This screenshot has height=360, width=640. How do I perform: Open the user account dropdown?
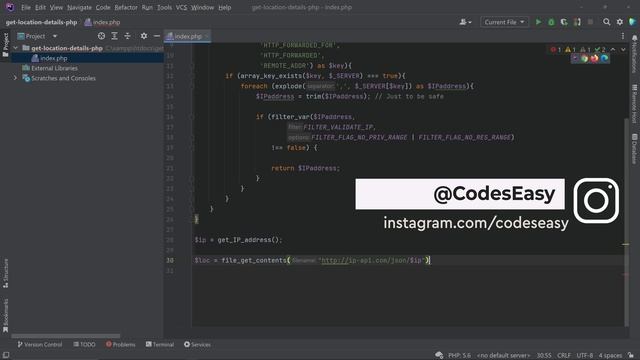click(465, 22)
